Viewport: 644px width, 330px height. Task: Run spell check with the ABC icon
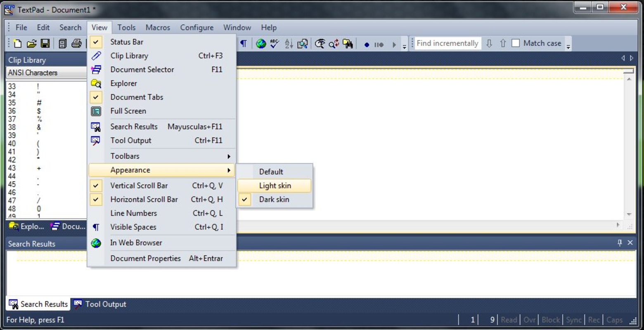pyautogui.click(x=275, y=43)
